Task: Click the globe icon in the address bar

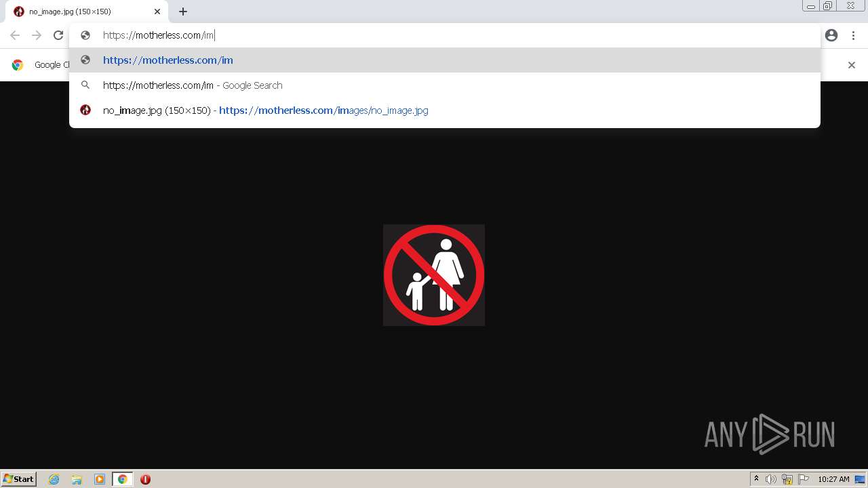Action: pyautogui.click(x=85, y=35)
